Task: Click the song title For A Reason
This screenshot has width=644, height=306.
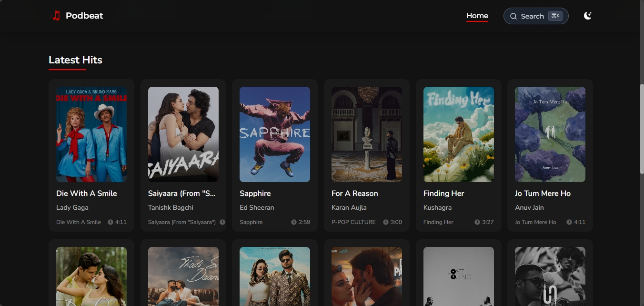Action: point(355,194)
